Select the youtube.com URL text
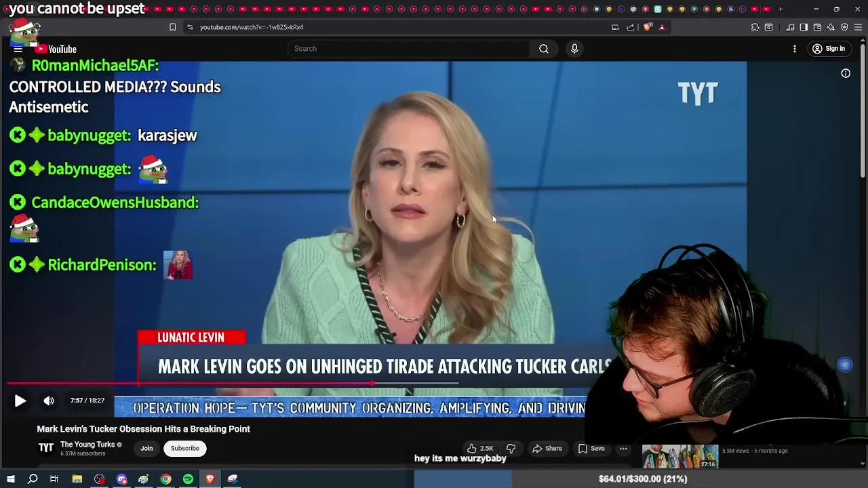 tap(252, 27)
